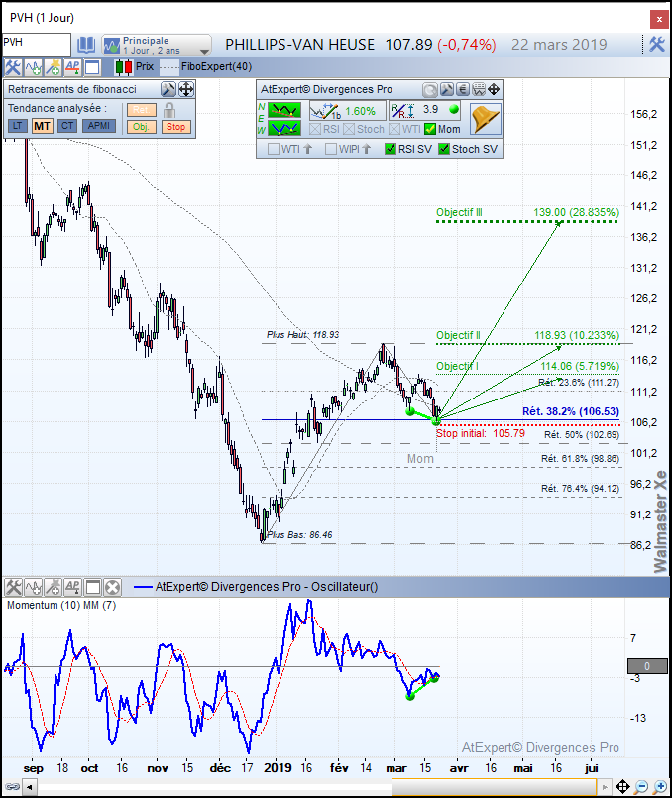
Task: Open the AP tool in the price chart toolbar
Action: point(72,67)
